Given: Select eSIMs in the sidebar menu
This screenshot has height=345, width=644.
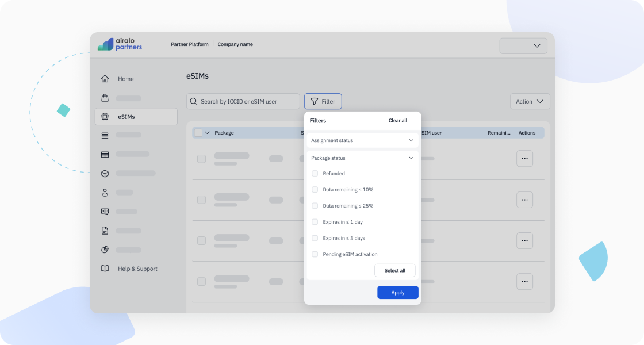Looking at the screenshot, I should 126,117.
